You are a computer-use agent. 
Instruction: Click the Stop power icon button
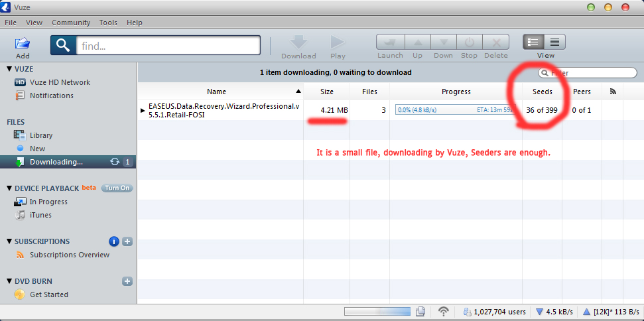[x=469, y=42]
